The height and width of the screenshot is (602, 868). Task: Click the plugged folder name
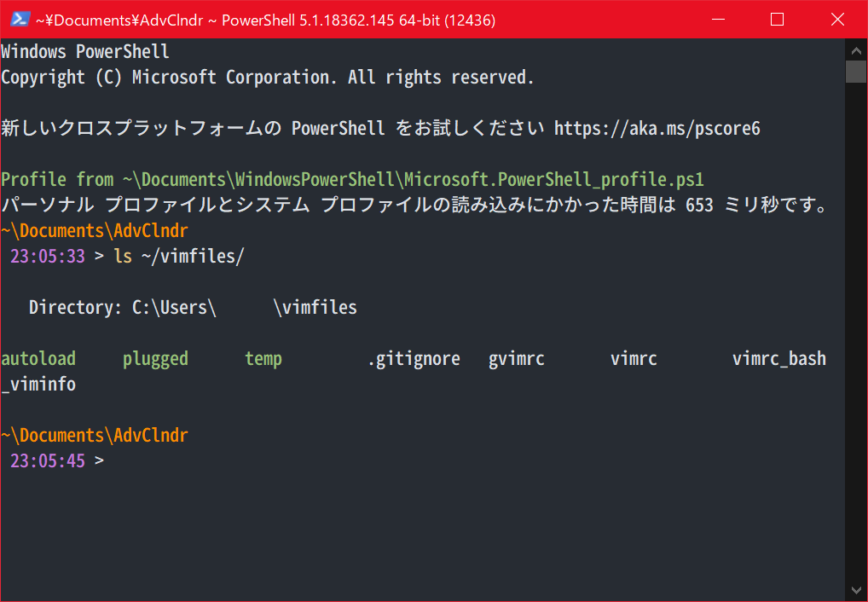pyautogui.click(x=155, y=358)
